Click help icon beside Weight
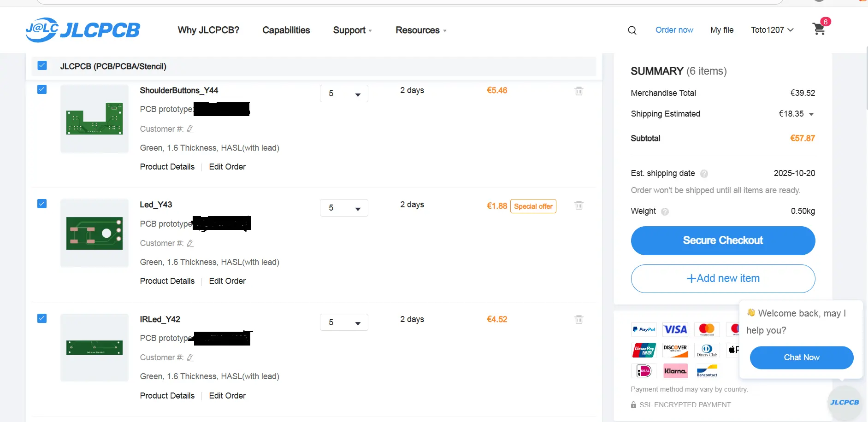This screenshot has width=868, height=422. click(x=665, y=211)
